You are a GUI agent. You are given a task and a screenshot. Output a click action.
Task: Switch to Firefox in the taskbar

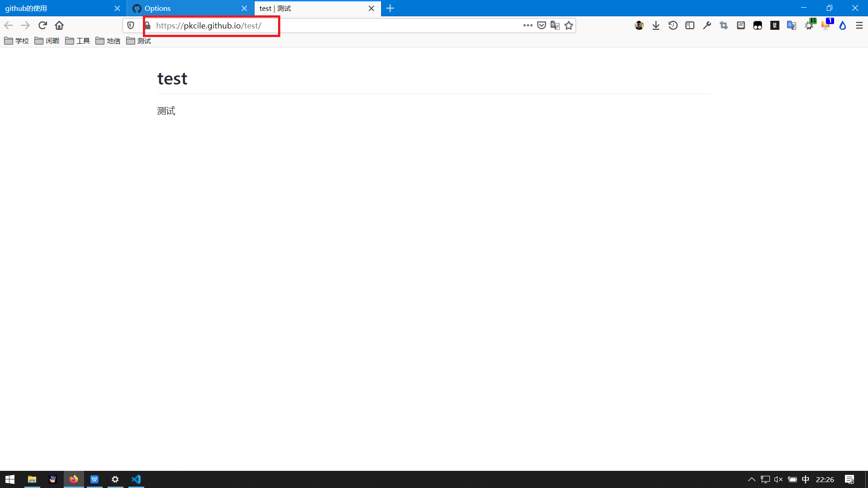tap(74, 479)
